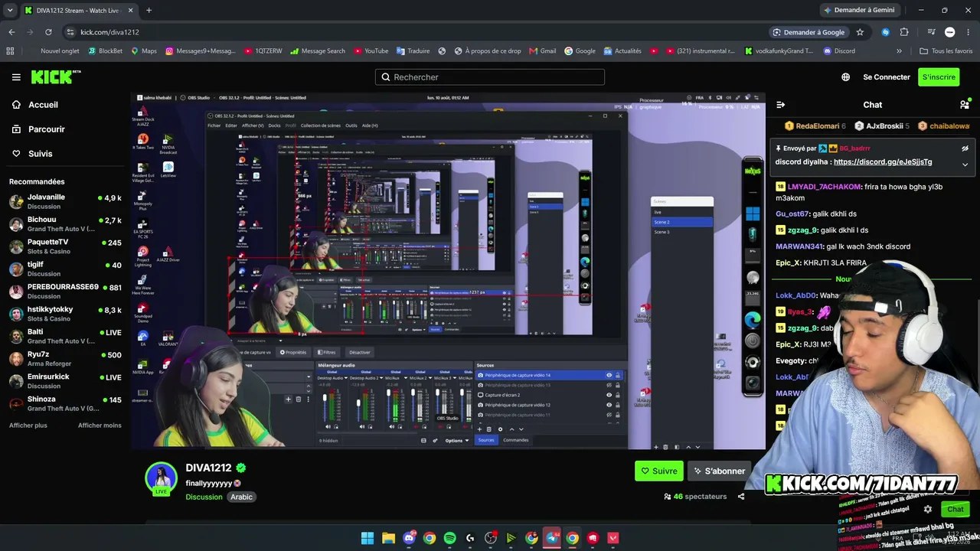Open Telegram from the taskbar
The height and width of the screenshot is (551, 980).
tap(552, 538)
